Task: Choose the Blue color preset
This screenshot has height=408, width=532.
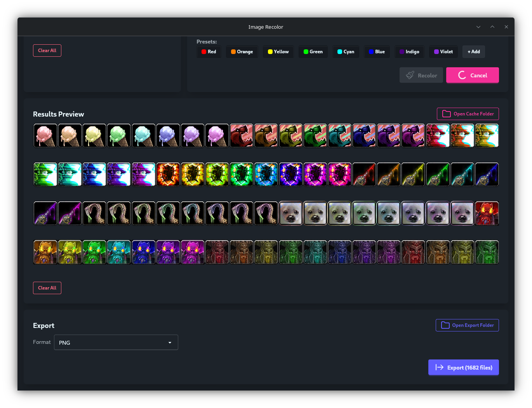Action: 377,52
